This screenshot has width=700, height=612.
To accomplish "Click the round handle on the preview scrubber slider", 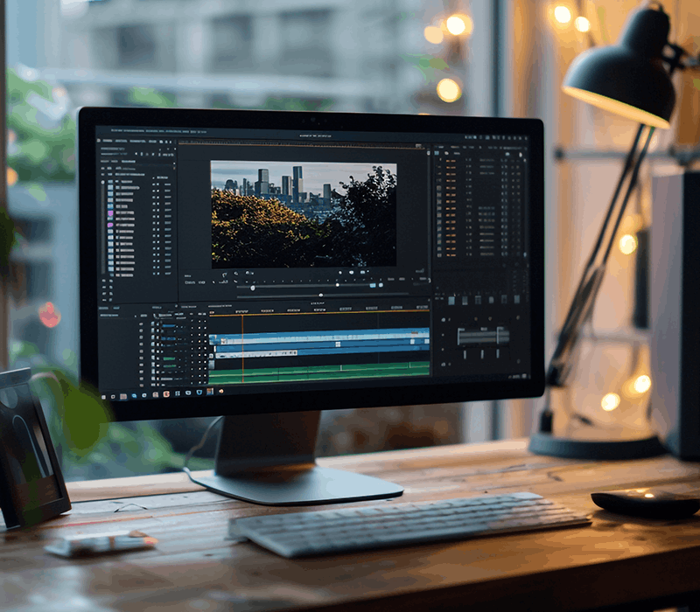I will pyautogui.click(x=253, y=289).
